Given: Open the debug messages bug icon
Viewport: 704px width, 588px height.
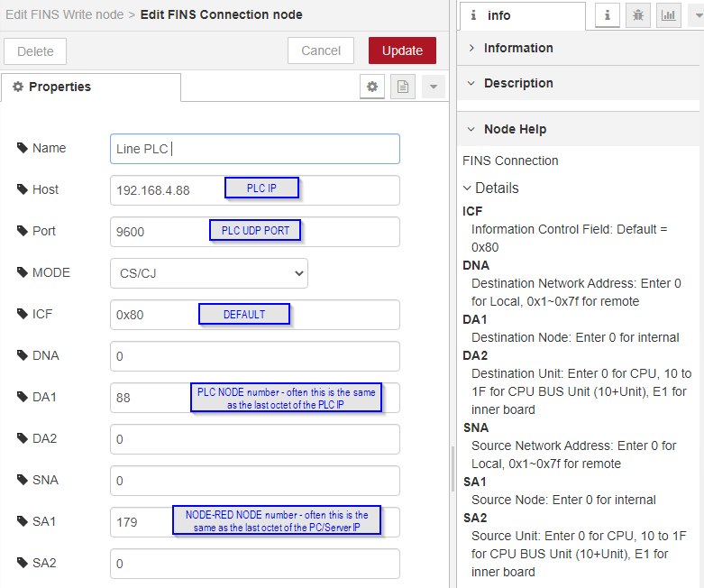Looking at the screenshot, I should (637, 15).
